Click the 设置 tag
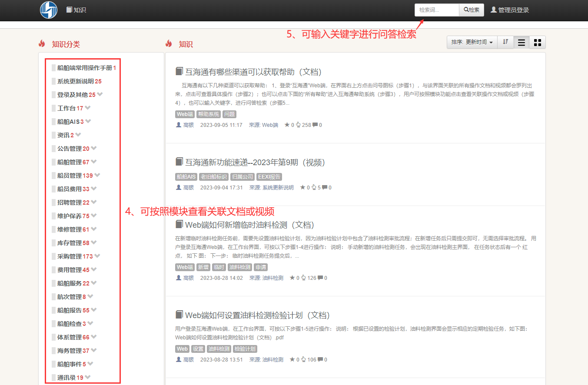This screenshot has width=588, height=385. [198, 349]
